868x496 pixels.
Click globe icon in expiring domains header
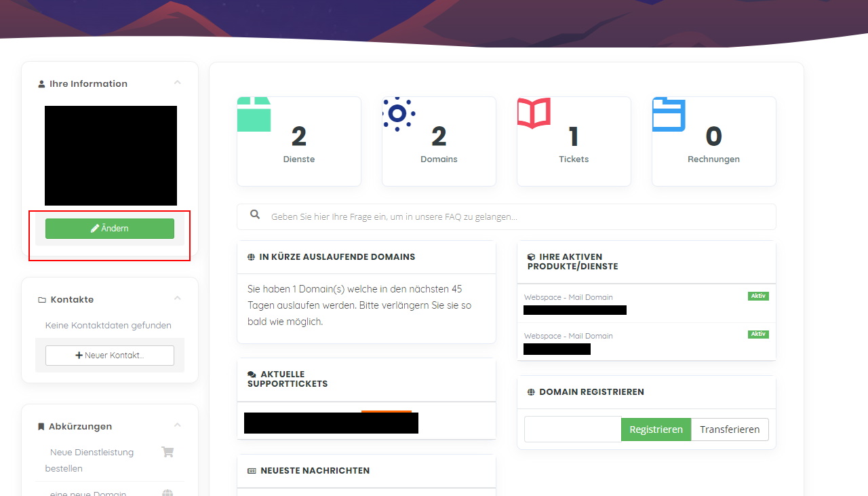tap(252, 257)
